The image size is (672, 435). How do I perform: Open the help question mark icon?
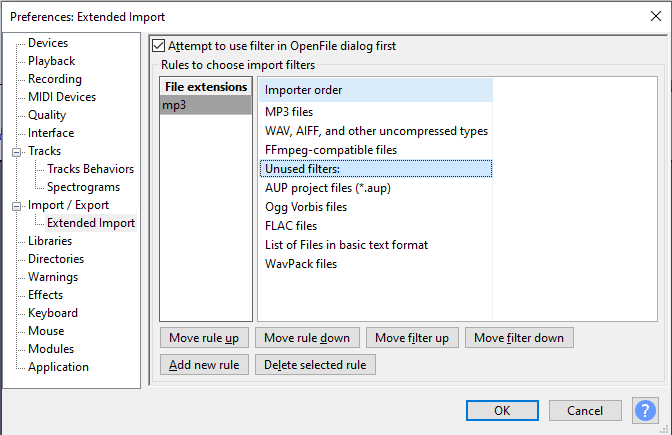click(645, 410)
